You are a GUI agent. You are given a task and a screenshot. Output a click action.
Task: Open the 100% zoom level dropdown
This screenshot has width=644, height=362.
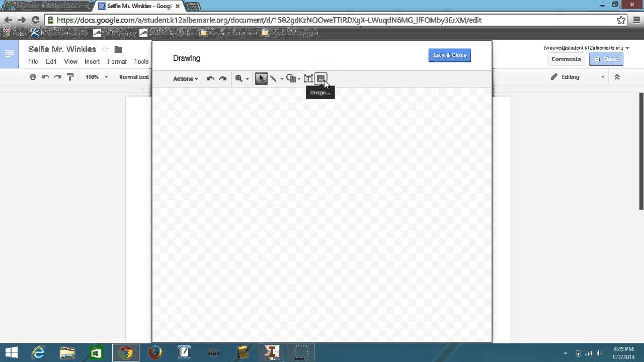95,77
